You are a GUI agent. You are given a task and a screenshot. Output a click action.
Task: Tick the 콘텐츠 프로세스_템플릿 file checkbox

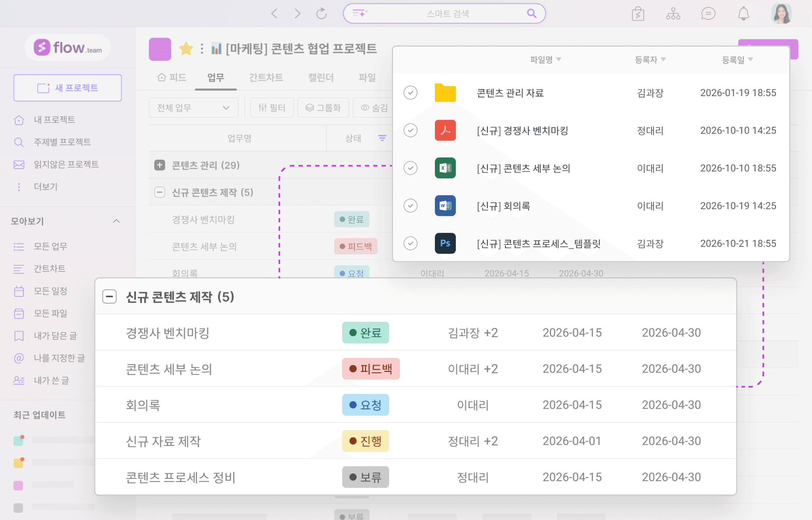point(410,243)
